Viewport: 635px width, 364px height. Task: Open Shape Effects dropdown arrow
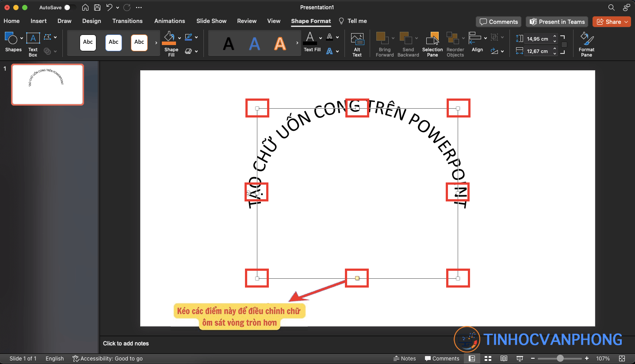coord(196,52)
